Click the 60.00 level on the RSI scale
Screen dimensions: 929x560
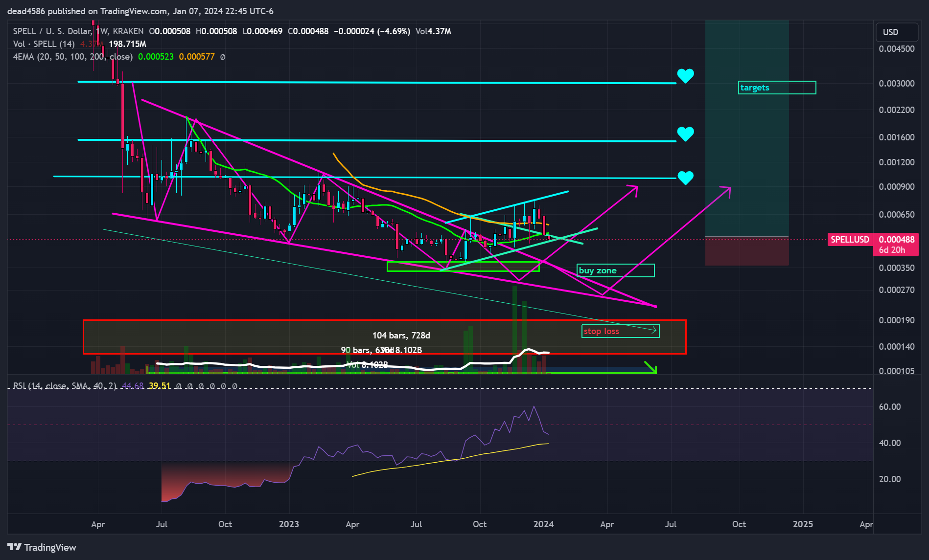pyautogui.click(x=890, y=407)
